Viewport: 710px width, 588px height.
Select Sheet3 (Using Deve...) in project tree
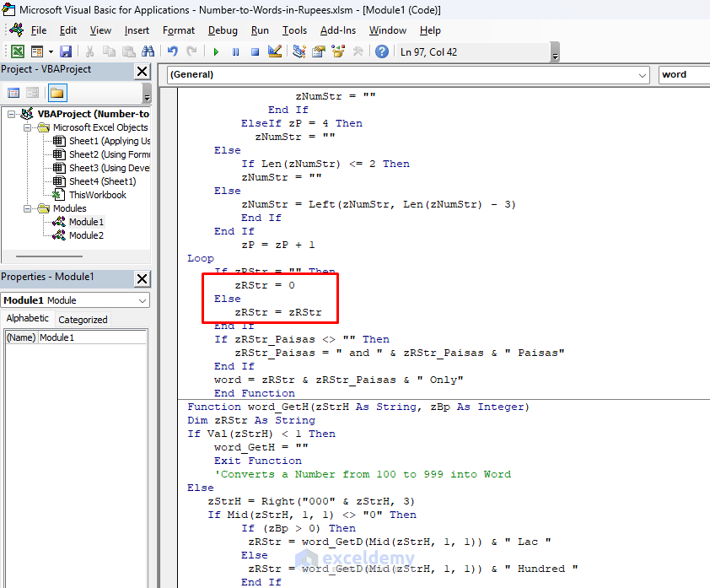point(109,168)
